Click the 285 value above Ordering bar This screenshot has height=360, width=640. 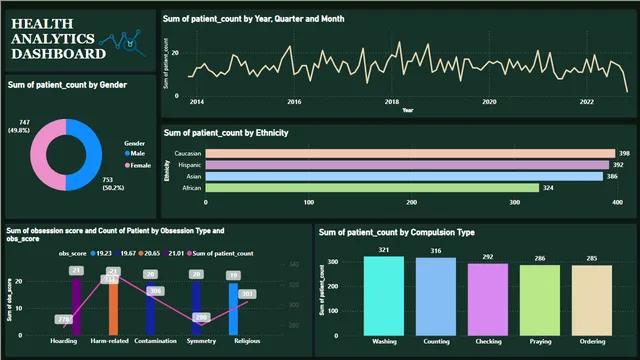(592, 258)
